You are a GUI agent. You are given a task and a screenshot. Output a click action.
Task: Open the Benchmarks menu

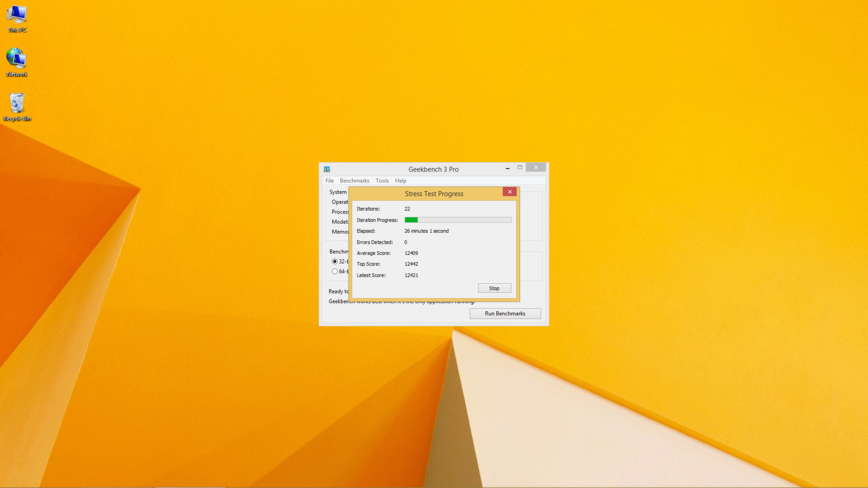pyautogui.click(x=354, y=180)
